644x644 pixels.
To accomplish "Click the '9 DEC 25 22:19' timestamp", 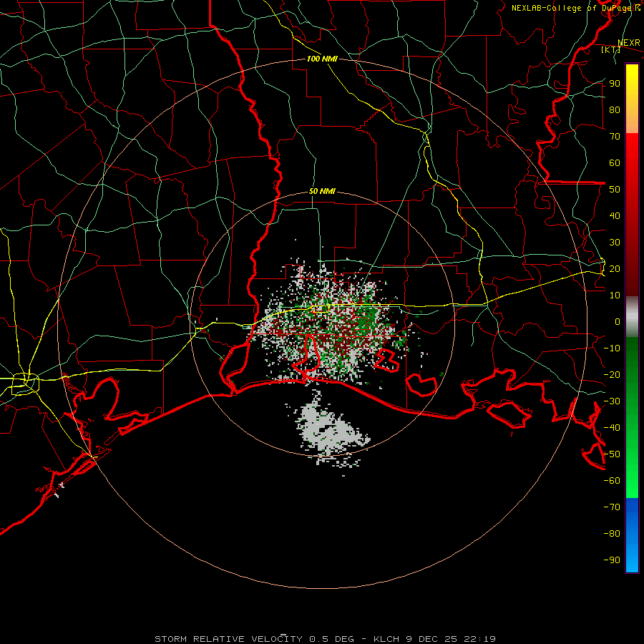I will pyautogui.click(x=450, y=639).
